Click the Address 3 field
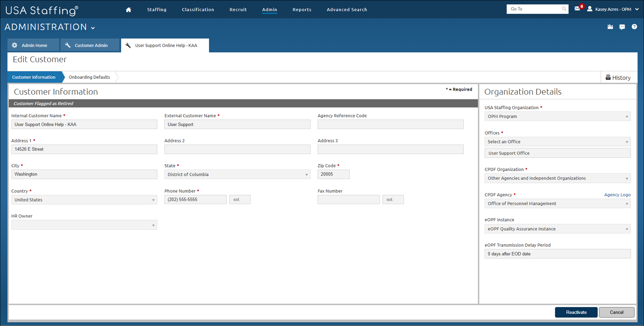Screen dimensions: 644x326 click(391, 149)
